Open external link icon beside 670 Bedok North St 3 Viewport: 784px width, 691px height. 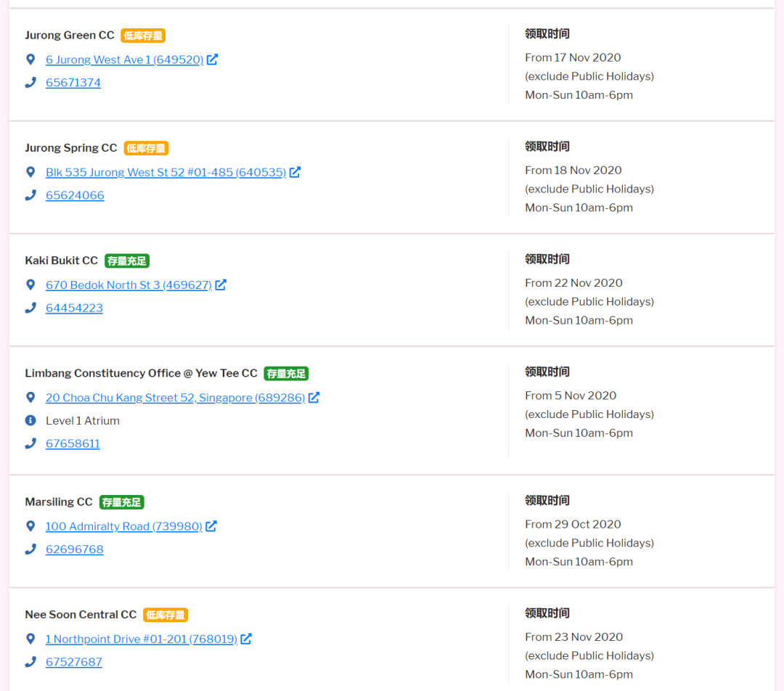pyautogui.click(x=221, y=285)
